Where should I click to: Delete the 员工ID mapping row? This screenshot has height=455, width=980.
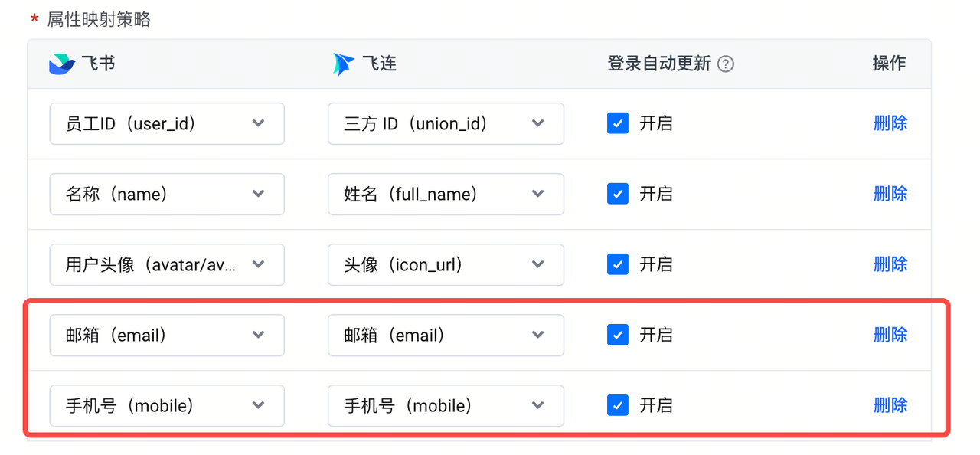pyautogui.click(x=890, y=123)
